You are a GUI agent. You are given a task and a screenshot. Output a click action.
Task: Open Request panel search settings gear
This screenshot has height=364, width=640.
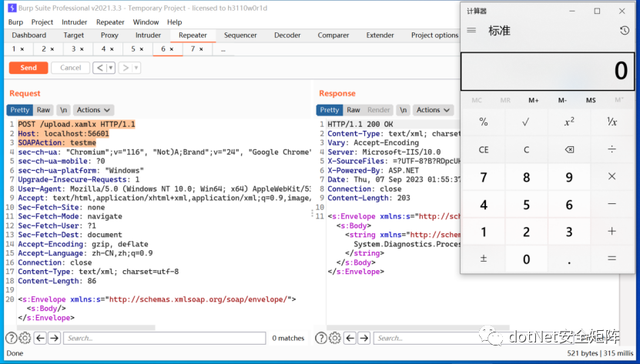[x=25, y=338]
